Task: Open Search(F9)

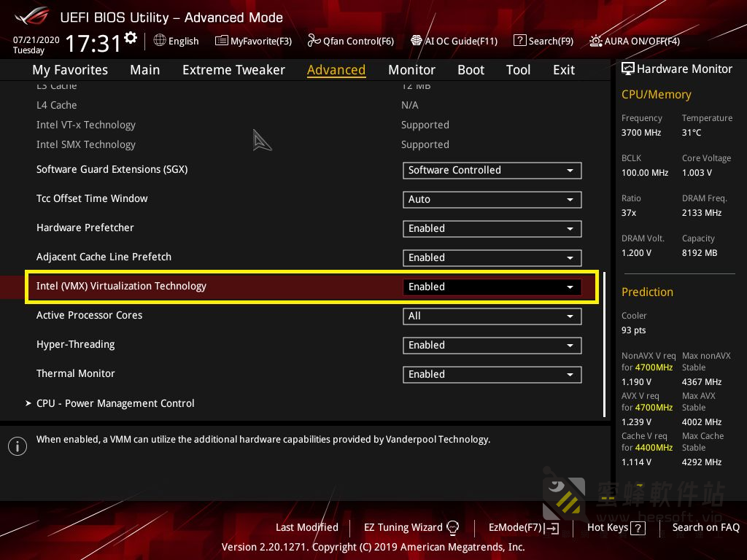Action: click(x=543, y=41)
